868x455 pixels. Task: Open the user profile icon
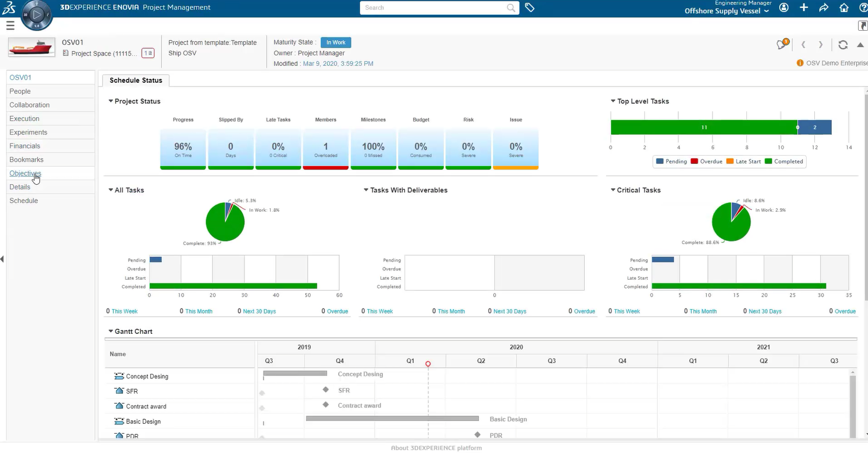784,8
